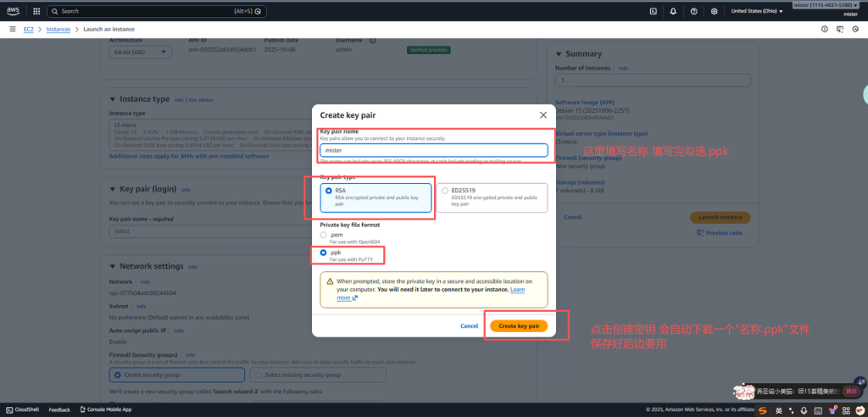Click Info link beside Auto-assign public IP
This screenshot has height=417, width=868.
pos(179,331)
